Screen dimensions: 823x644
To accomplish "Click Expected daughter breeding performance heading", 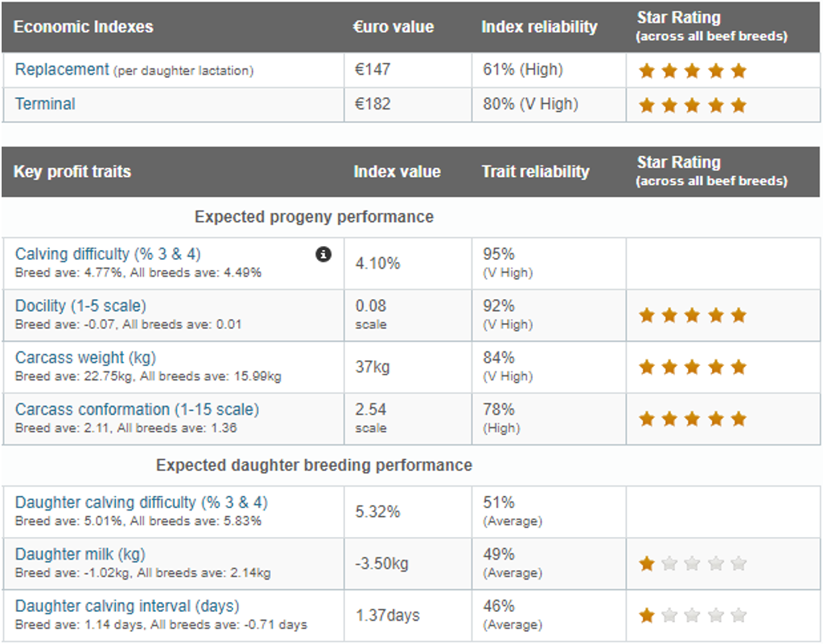I will tap(312, 465).
